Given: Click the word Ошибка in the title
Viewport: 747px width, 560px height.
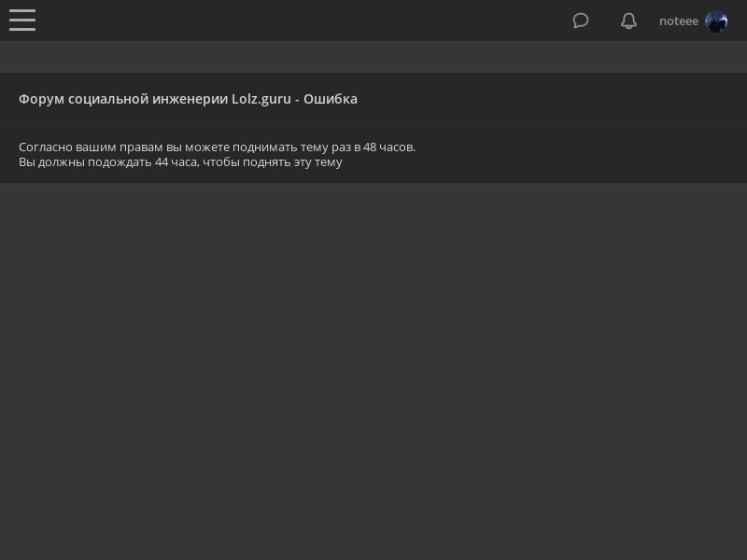Looking at the screenshot, I should pos(331,99).
